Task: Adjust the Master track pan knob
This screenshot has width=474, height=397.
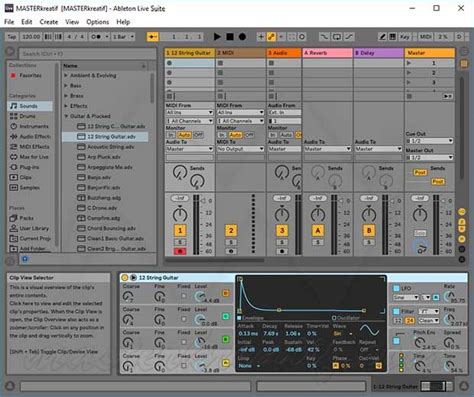Action: pyautogui.click(x=420, y=214)
